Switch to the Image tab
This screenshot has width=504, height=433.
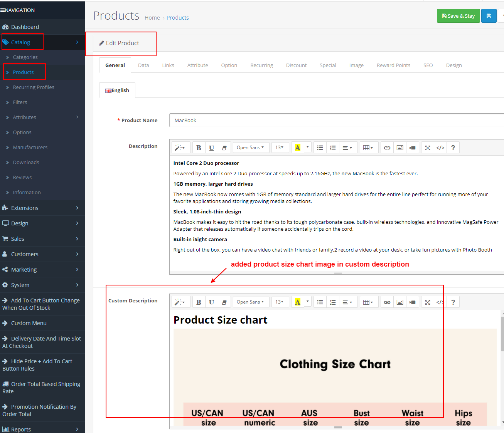click(356, 65)
